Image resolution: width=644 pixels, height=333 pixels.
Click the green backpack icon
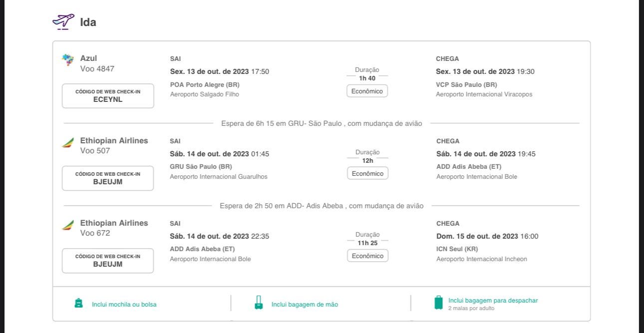click(x=78, y=303)
